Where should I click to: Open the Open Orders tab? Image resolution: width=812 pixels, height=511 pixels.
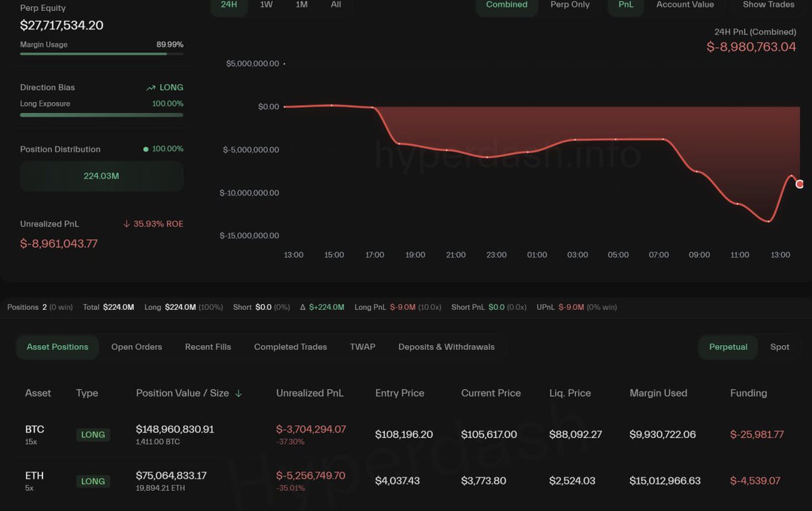[x=137, y=347]
